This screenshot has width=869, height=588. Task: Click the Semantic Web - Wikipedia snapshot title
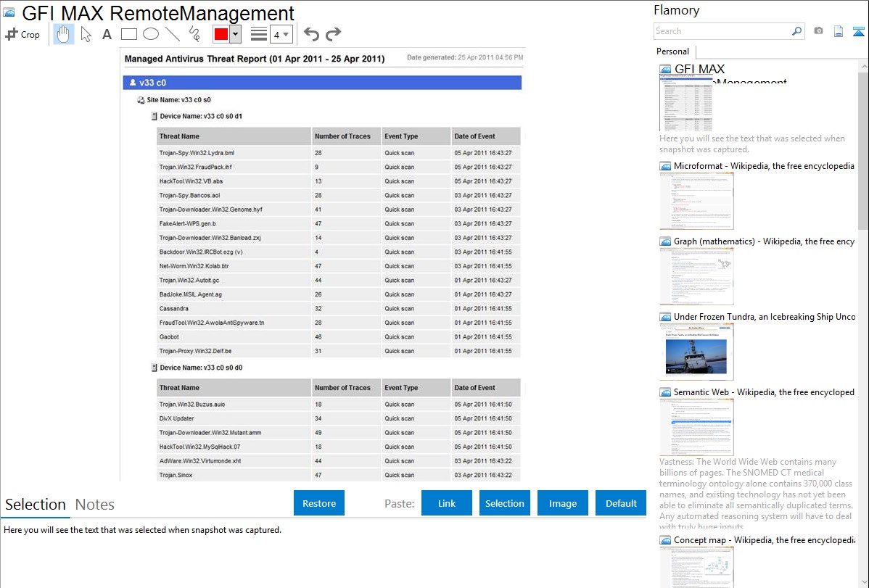(764, 392)
